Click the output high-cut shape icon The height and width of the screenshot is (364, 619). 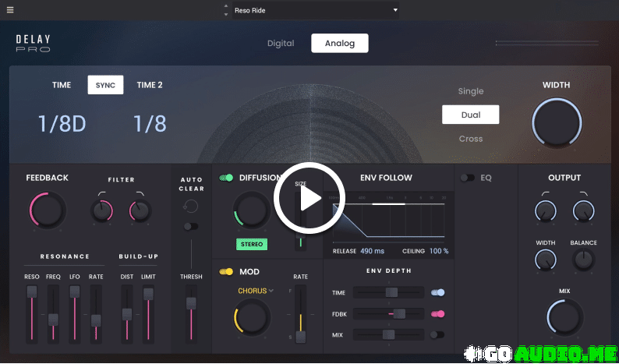pyautogui.click(x=584, y=193)
